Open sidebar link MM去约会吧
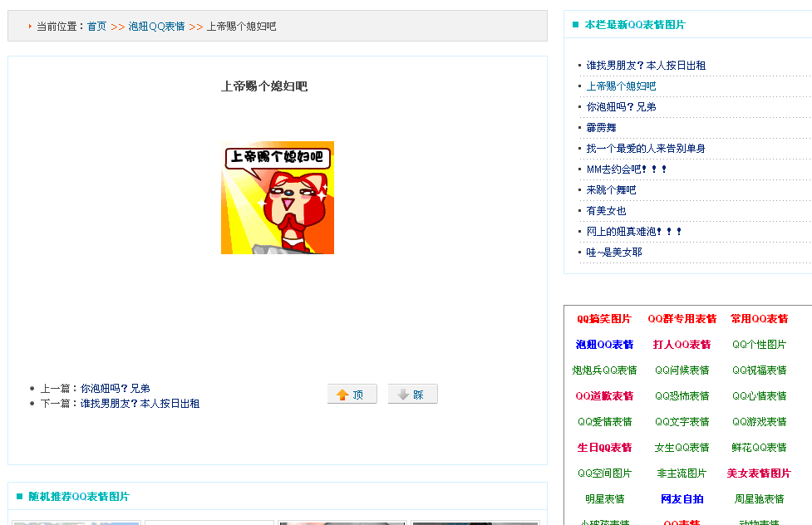812x525 pixels. pos(627,169)
